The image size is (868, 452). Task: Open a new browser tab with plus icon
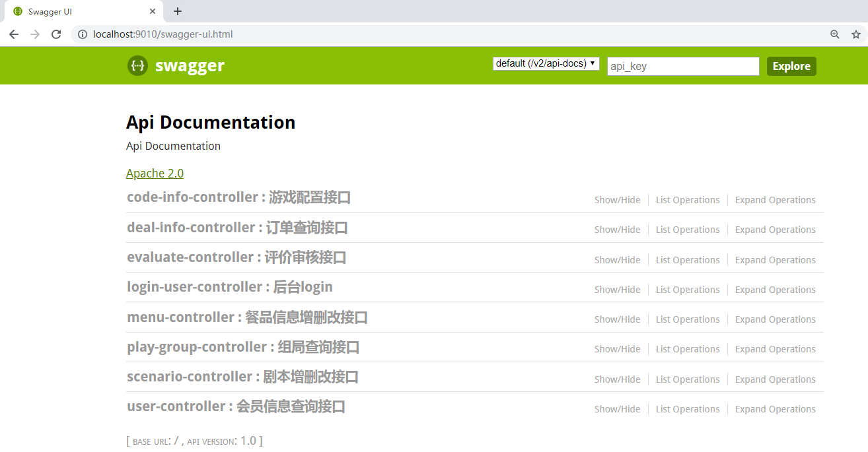177,11
